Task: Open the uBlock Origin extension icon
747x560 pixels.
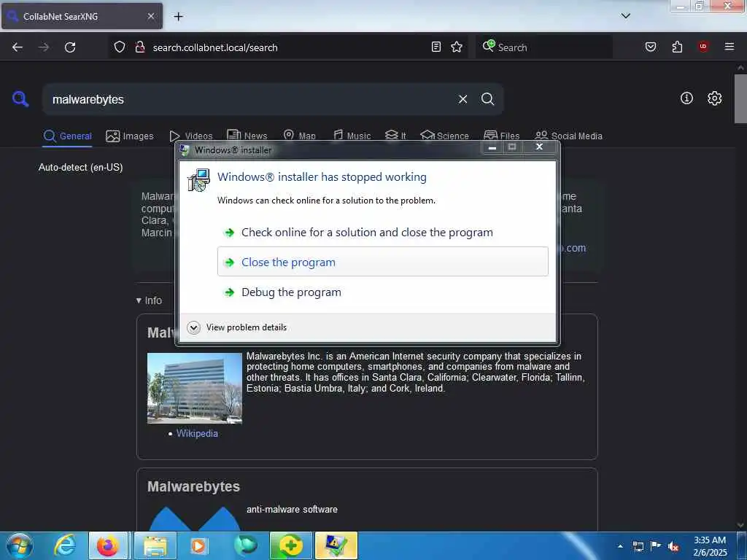Action: pos(703,47)
